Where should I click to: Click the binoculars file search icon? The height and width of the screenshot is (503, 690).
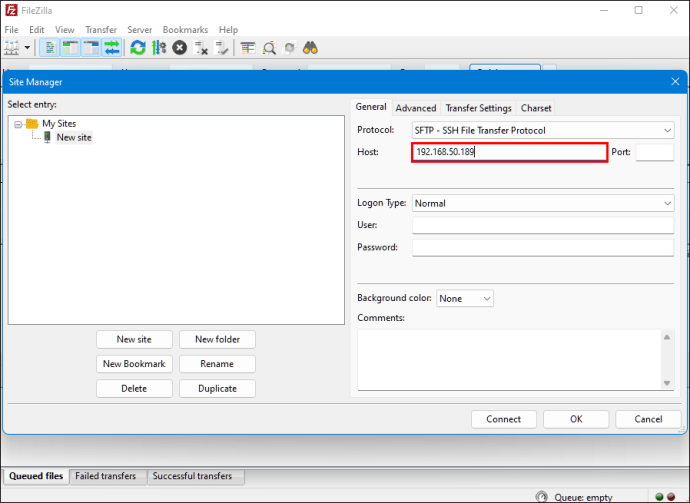(310, 48)
